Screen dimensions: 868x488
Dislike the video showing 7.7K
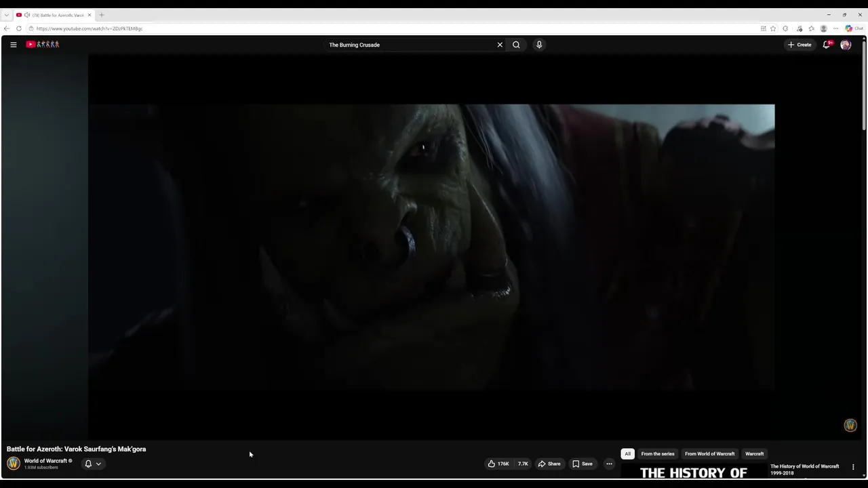522,464
